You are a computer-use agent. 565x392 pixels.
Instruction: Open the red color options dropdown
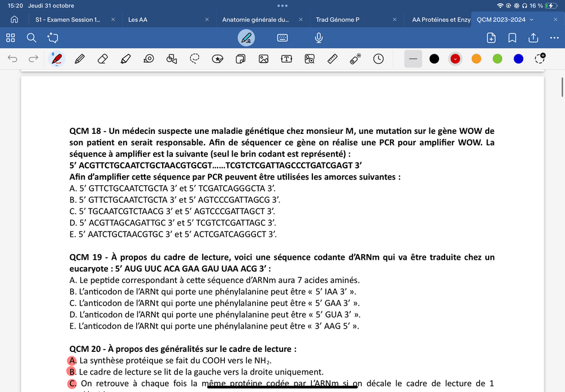[x=455, y=59]
